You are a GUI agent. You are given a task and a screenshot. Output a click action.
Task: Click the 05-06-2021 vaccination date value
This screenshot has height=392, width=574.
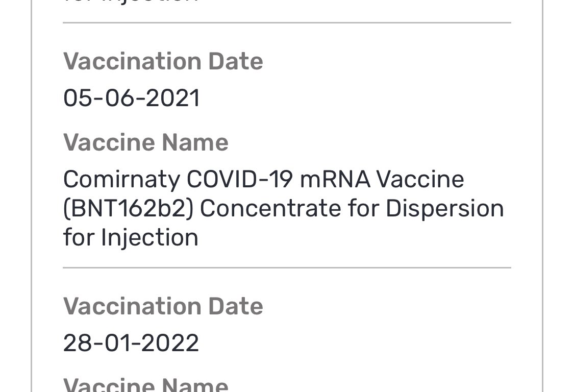tap(131, 98)
